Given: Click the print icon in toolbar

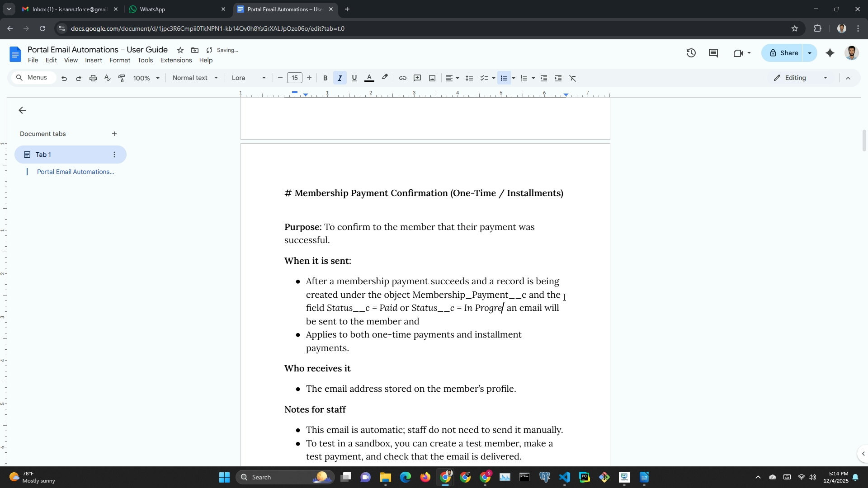Looking at the screenshot, I should tap(93, 78).
